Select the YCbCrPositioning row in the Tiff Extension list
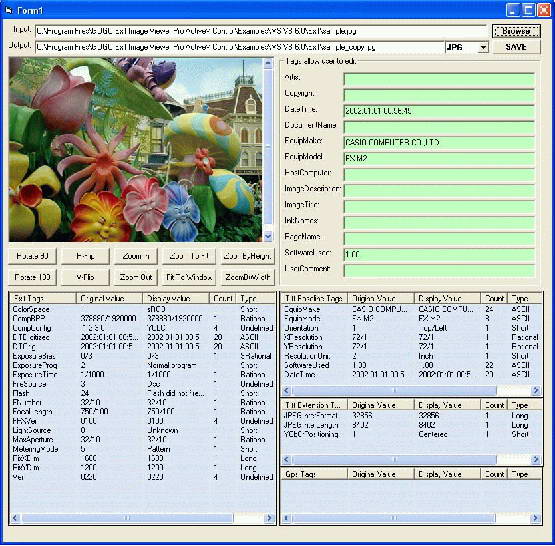 411,434
